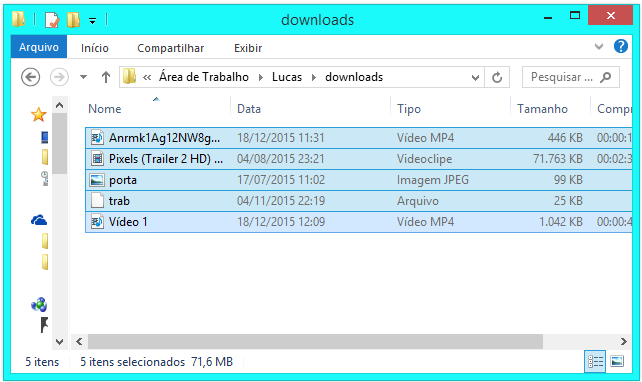Viewport: 642px width, 382px height.
Task: Click the porta JPEG image icon
Action: (97, 180)
